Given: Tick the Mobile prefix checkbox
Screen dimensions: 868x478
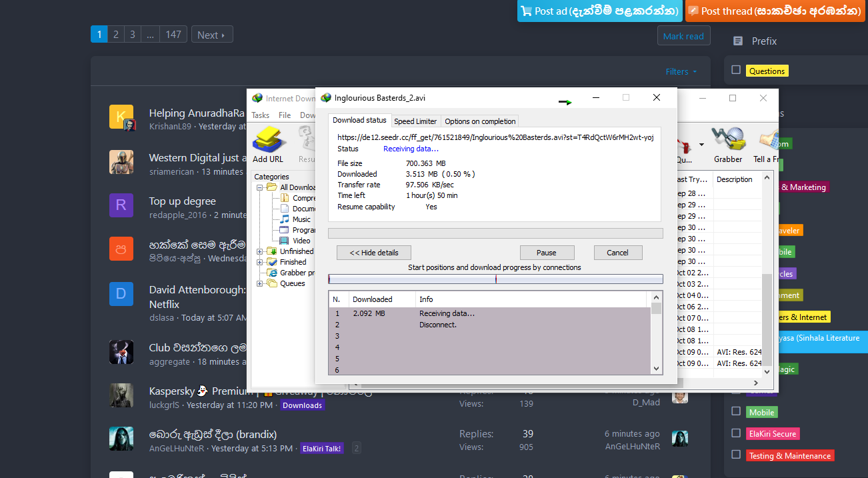Looking at the screenshot, I should (736, 411).
